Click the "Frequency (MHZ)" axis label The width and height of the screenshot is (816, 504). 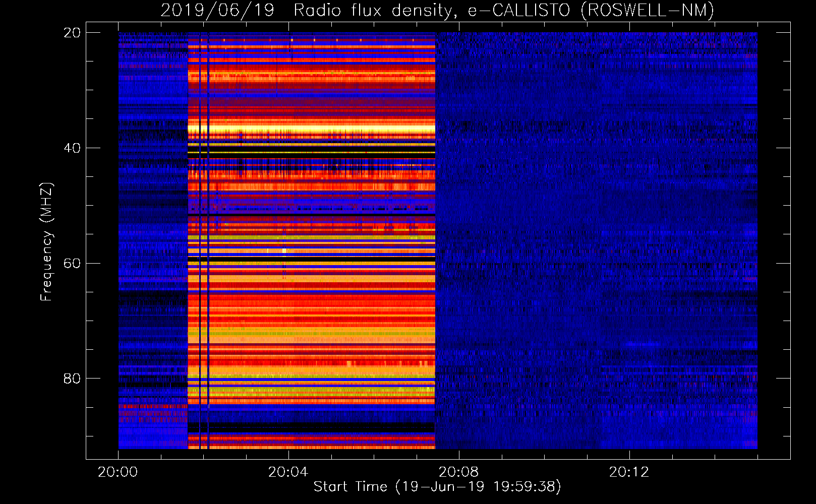[x=46, y=242]
